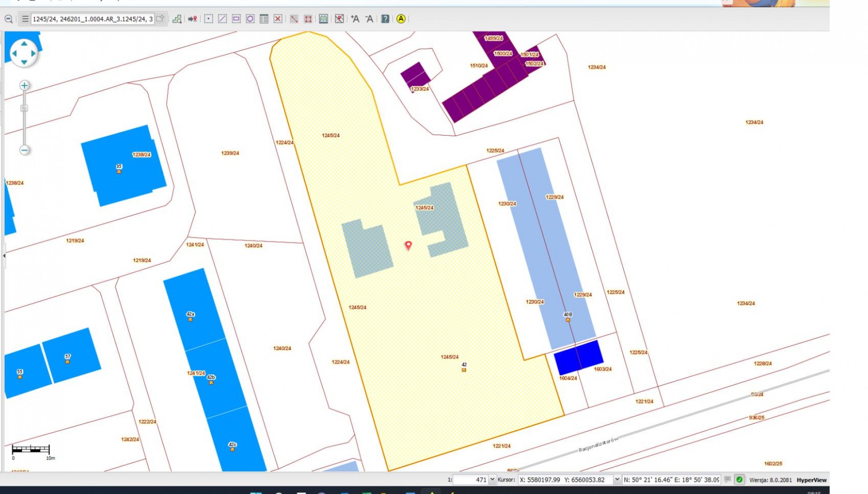Click the parcel label 1602/25
868x494 pixels.
773,464
